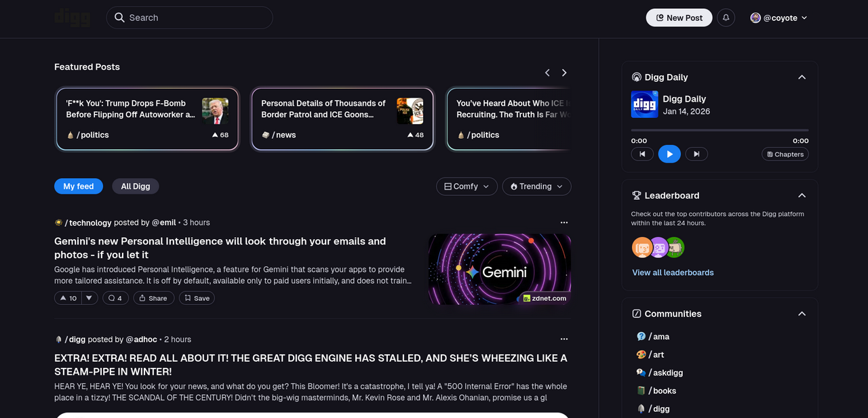This screenshot has height=418, width=868.
Task: Open the @coyote account menu
Action: tap(778, 18)
